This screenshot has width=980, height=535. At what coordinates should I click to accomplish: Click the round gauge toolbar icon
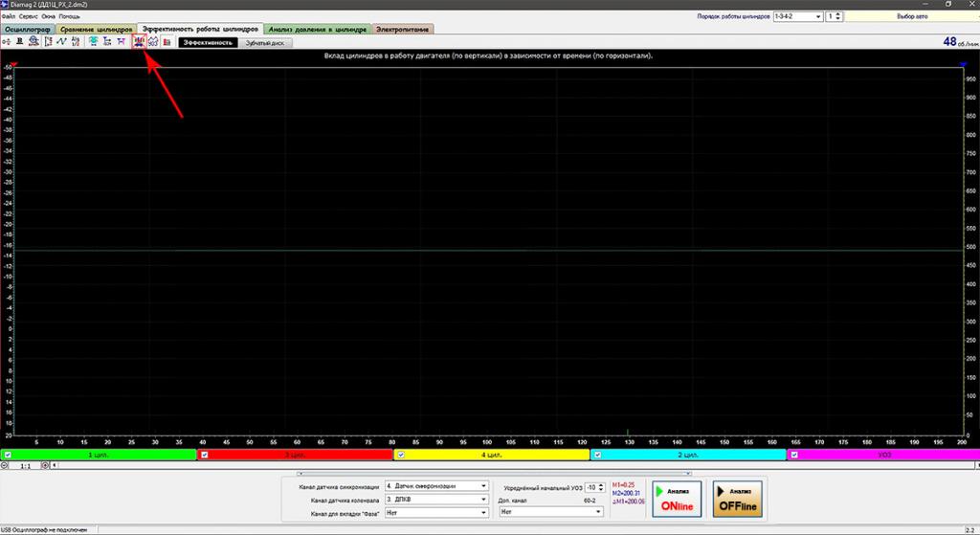click(x=33, y=42)
